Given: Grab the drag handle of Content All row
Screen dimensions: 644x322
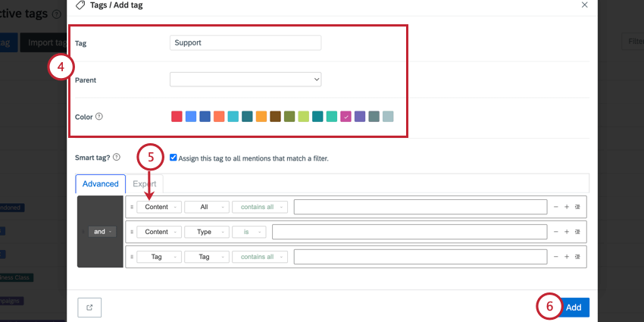Looking at the screenshot, I should (132, 207).
